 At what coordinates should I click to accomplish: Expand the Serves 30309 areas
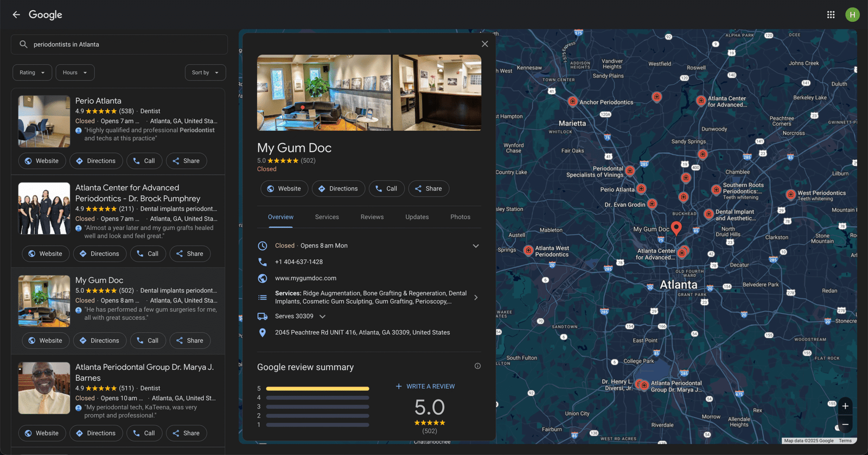pyautogui.click(x=322, y=317)
